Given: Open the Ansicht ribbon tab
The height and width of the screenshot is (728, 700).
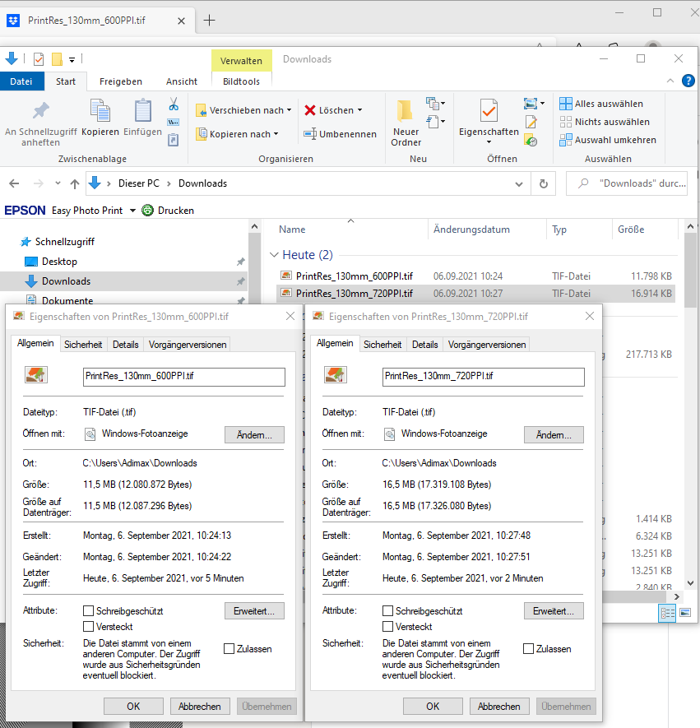Looking at the screenshot, I should click(182, 81).
